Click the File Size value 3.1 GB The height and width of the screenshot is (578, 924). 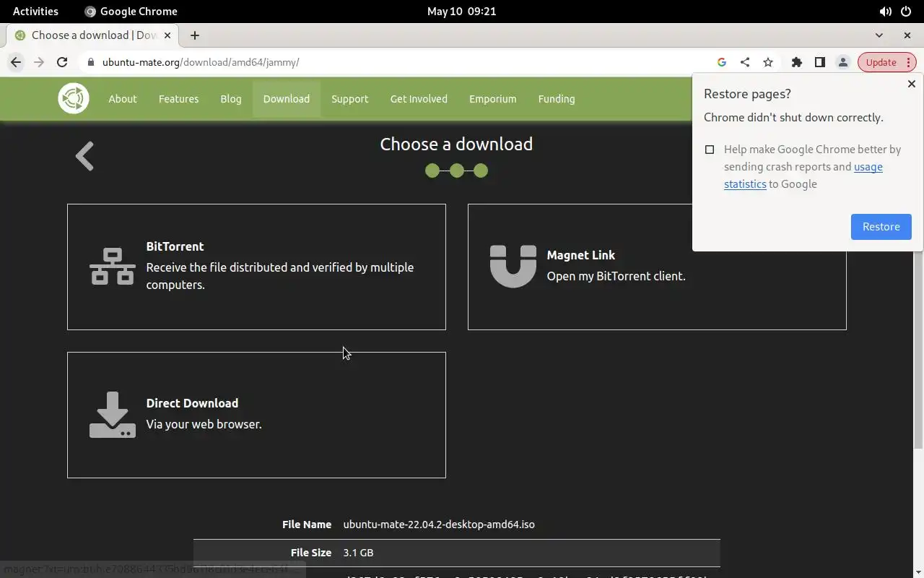pos(358,553)
